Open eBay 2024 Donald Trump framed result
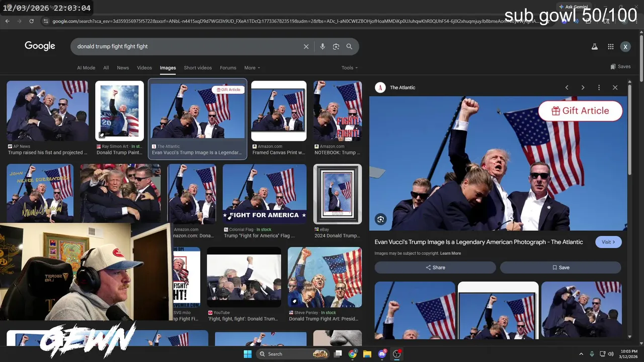 click(338, 194)
